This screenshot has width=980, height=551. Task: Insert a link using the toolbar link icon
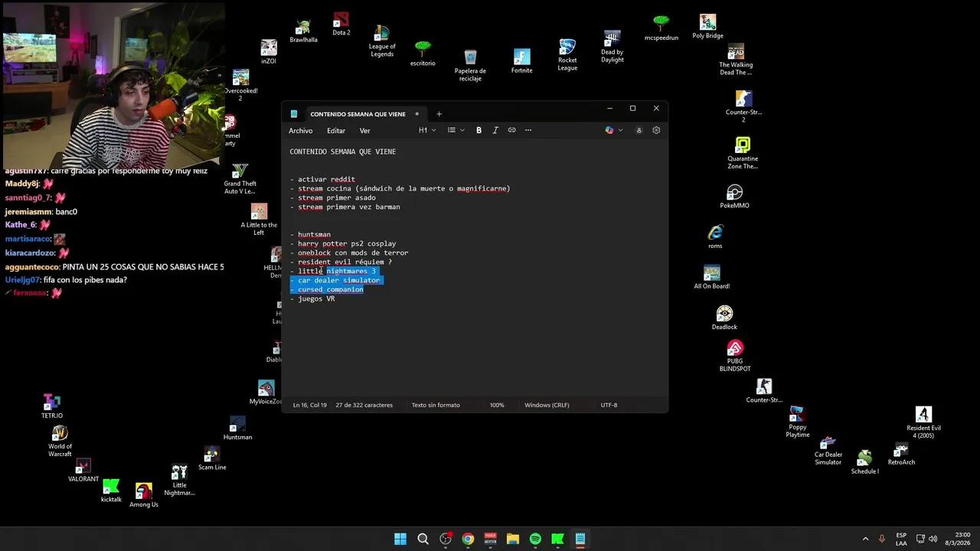511,130
